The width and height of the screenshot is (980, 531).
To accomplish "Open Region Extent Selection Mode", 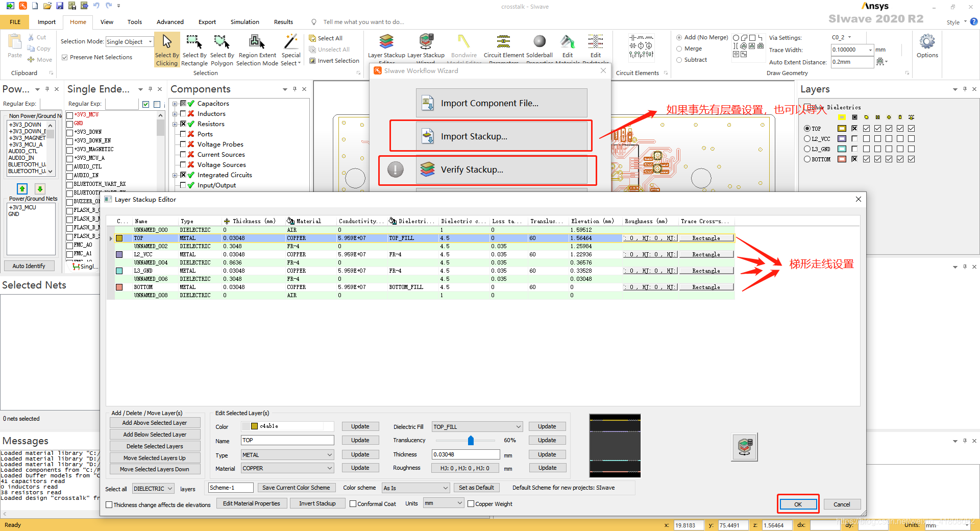I will point(257,50).
